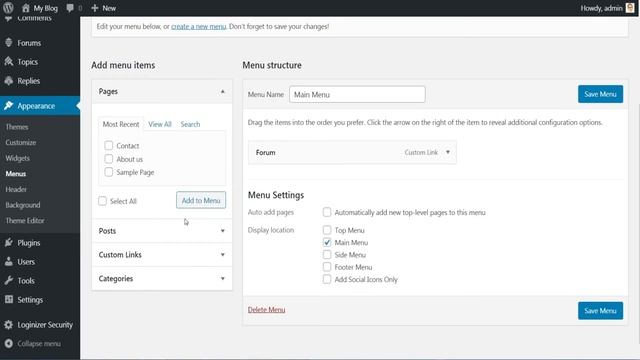Click the Custom Link label on Forum item
Screen dimensions: 640x360
pos(421,152)
